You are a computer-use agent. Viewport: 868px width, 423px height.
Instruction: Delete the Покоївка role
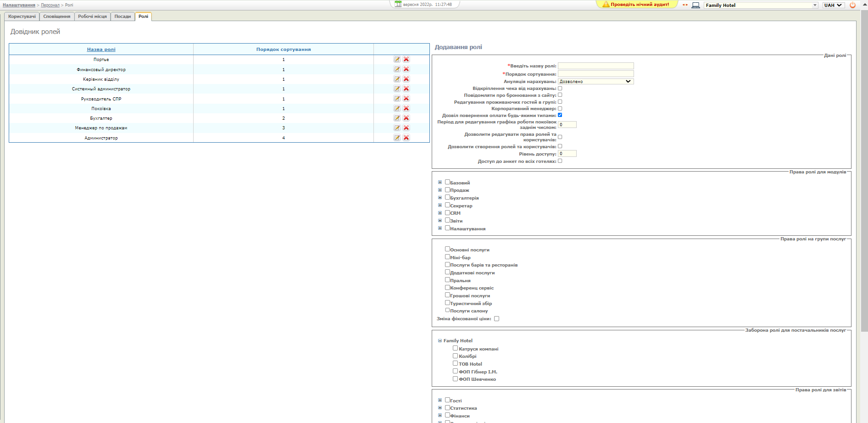coord(406,108)
